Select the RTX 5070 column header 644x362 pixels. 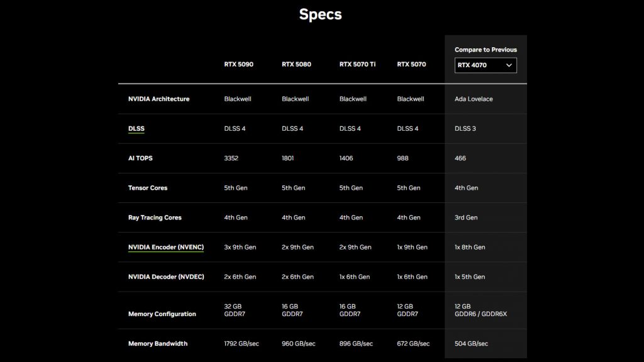[x=411, y=65]
